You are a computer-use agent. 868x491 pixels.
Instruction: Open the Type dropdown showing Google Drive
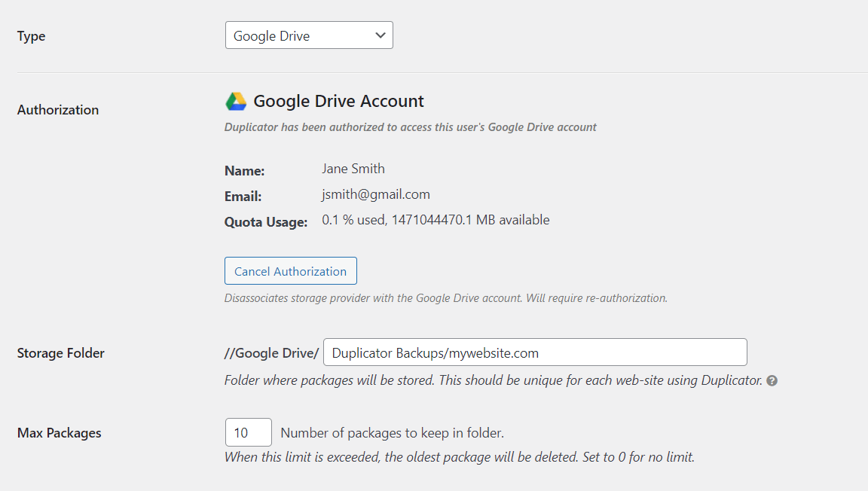point(309,35)
